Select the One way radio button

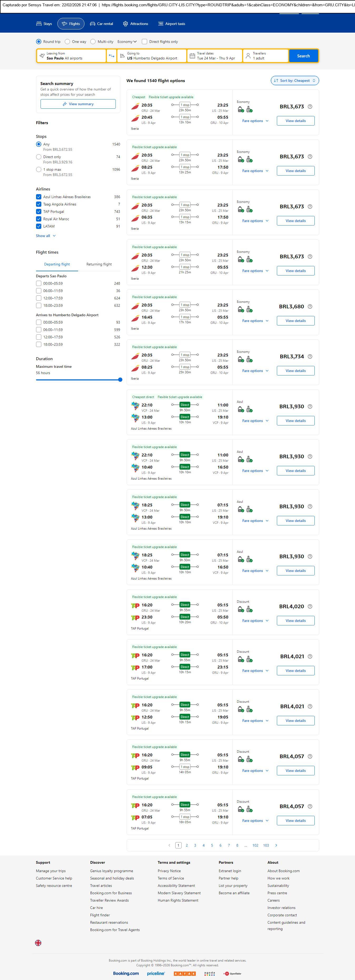[x=67, y=42]
